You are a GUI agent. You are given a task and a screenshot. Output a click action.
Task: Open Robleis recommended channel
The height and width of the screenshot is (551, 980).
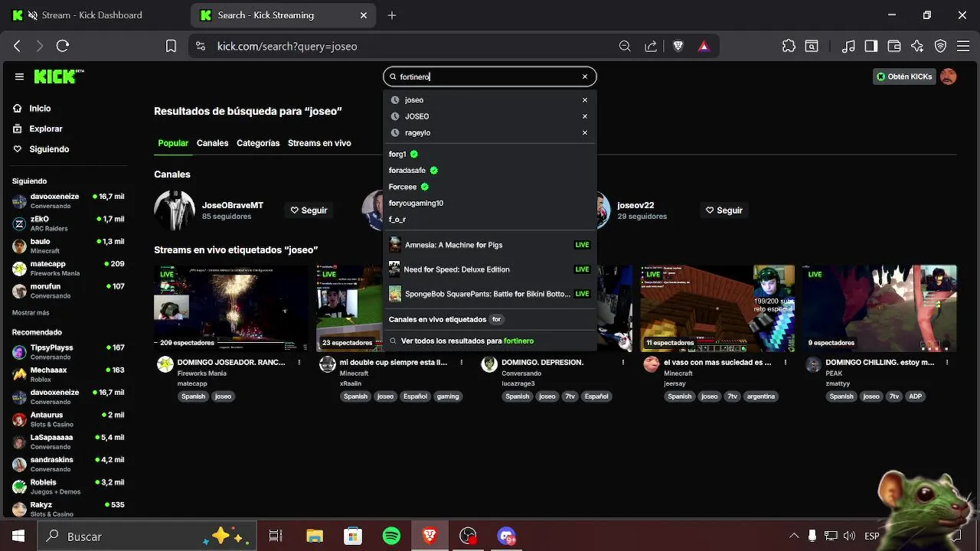(x=68, y=487)
